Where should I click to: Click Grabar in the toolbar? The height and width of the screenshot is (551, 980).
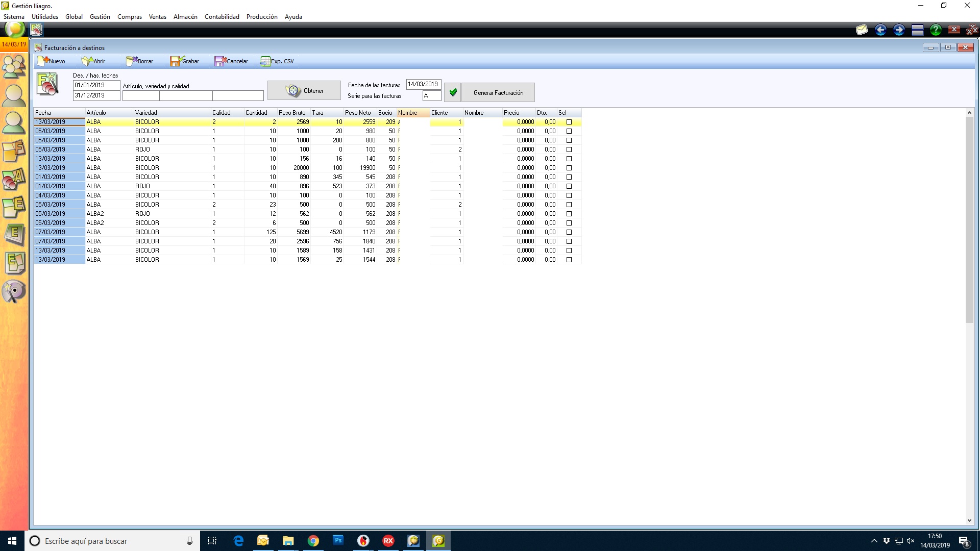point(185,61)
